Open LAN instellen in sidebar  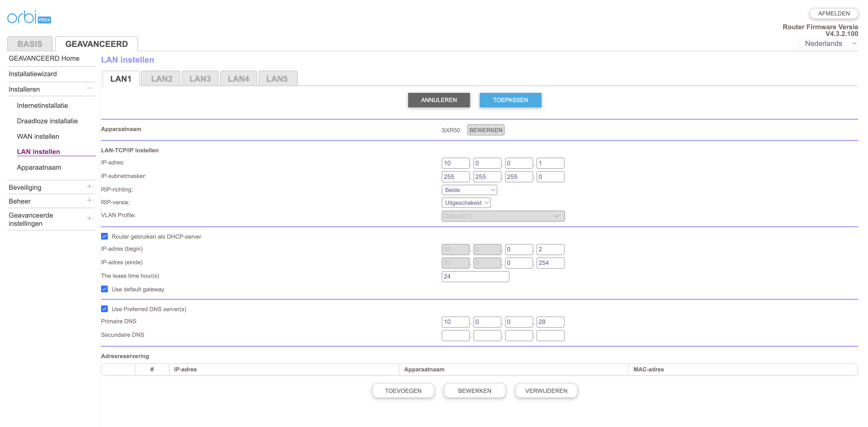tap(38, 152)
